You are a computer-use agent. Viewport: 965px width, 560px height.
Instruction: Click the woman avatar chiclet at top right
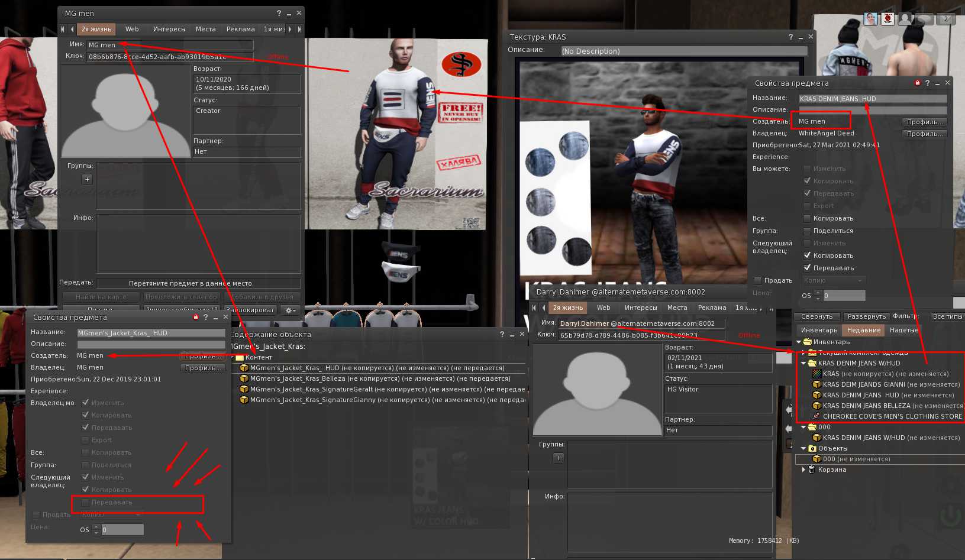(870, 19)
